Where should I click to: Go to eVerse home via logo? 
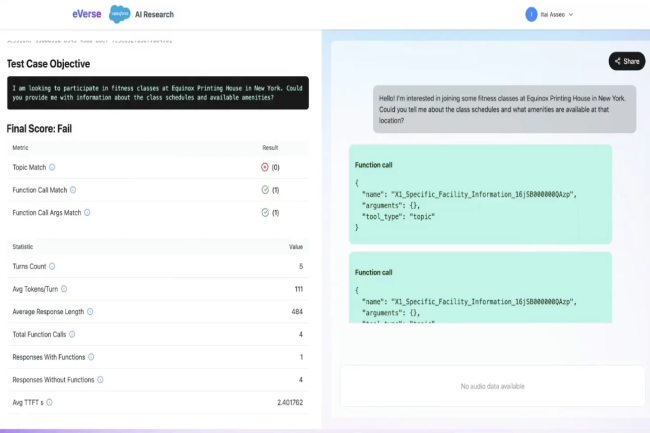[86, 15]
